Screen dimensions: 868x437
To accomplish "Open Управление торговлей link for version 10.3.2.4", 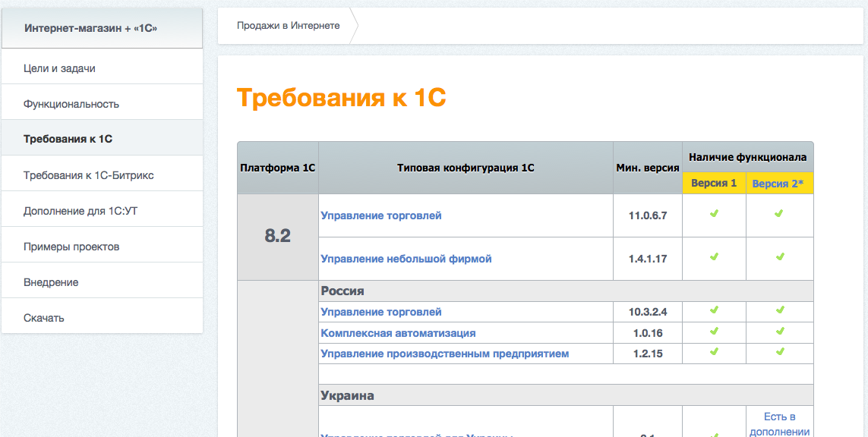I will (x=381, y=312).
